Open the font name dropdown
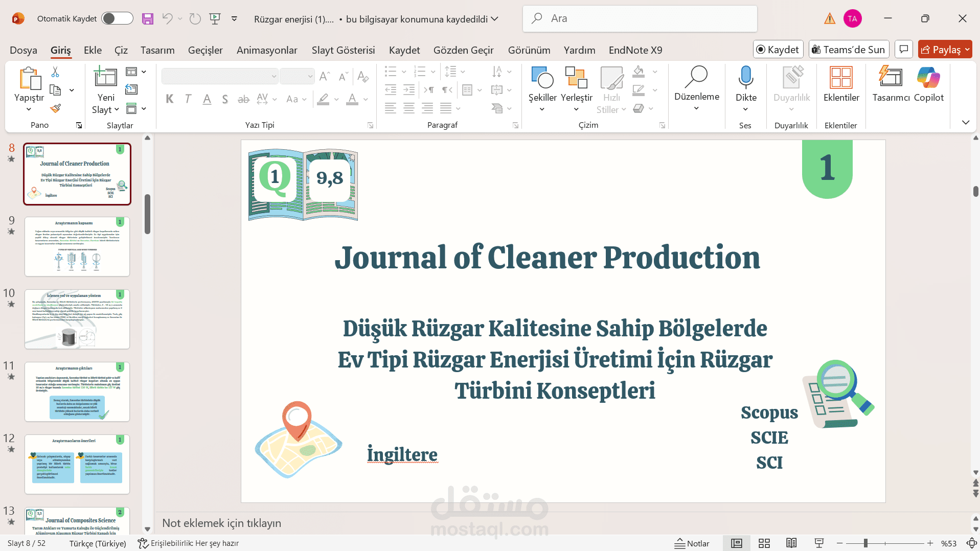Image resolution: width=980 pixels, height=551 pixels. 274,76
